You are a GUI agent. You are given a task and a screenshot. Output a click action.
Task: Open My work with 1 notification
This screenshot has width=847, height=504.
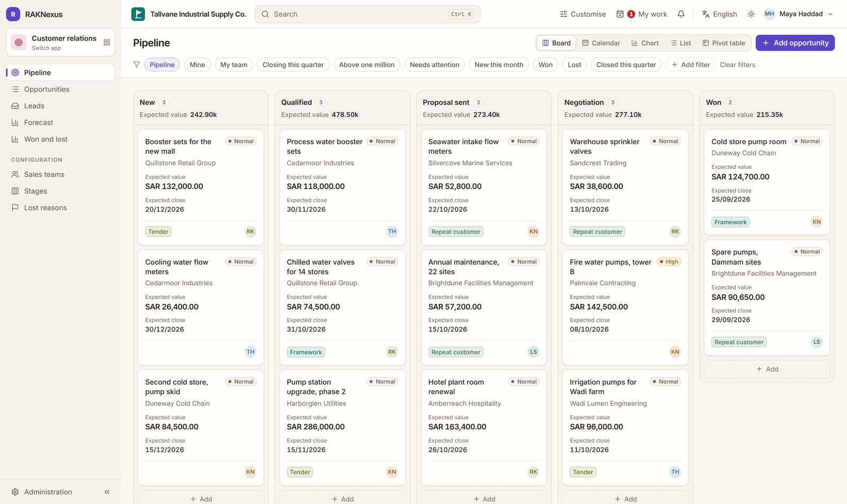642,14
